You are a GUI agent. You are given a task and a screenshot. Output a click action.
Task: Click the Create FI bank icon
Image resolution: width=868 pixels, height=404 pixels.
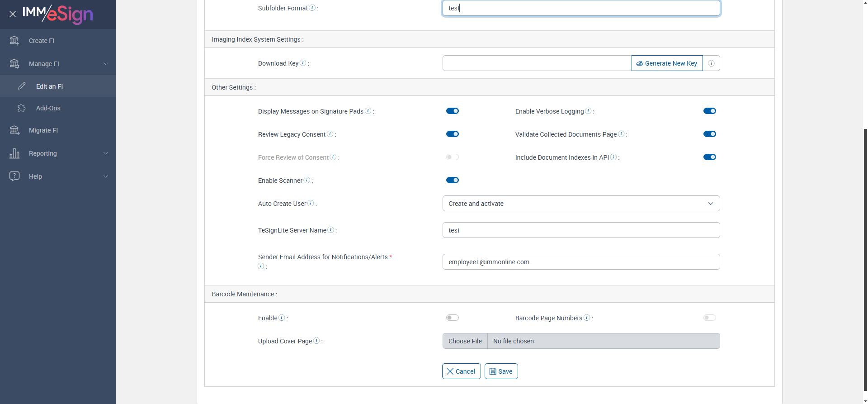click(x=14, y=41)
